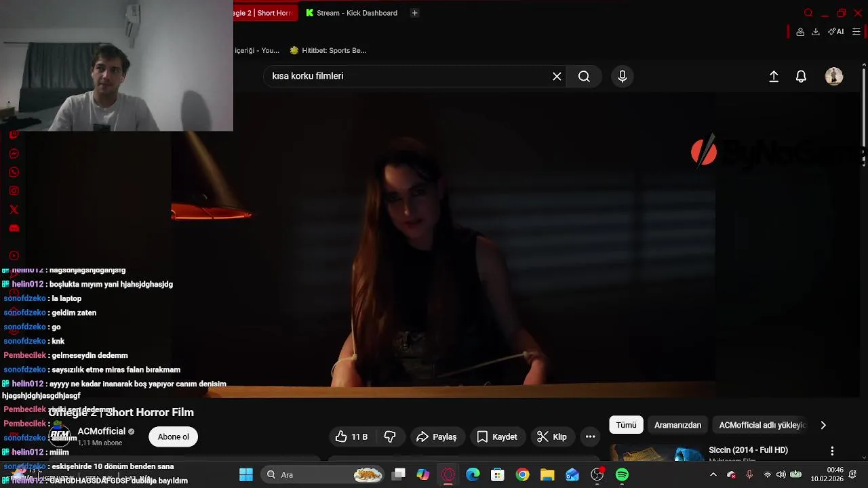Viewport: 868px width, 488px height.
Task: Open options for Siccin (2014 - Full HD)
Action: point(832,451)
